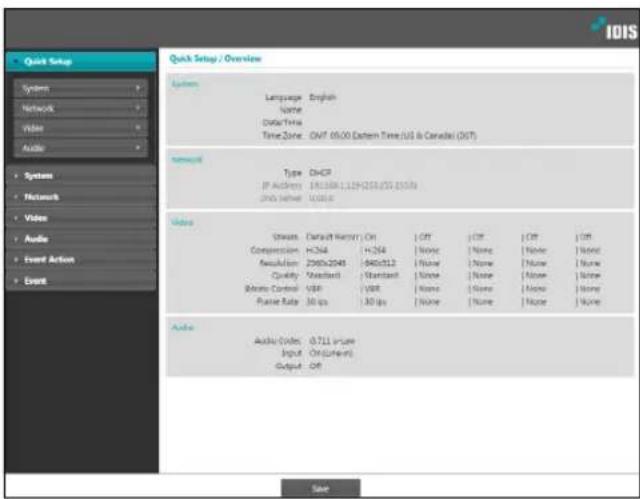Collapse the Quick Setup menu header
The height and width of the screenshot is (499, 640).
click(81, 62)
